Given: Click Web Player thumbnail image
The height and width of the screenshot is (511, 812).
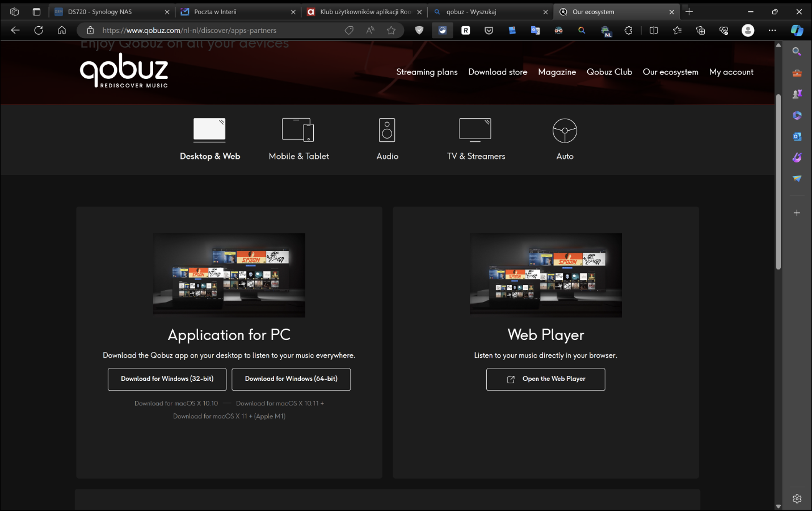Looking at the screenshot, I should point(546,275).
